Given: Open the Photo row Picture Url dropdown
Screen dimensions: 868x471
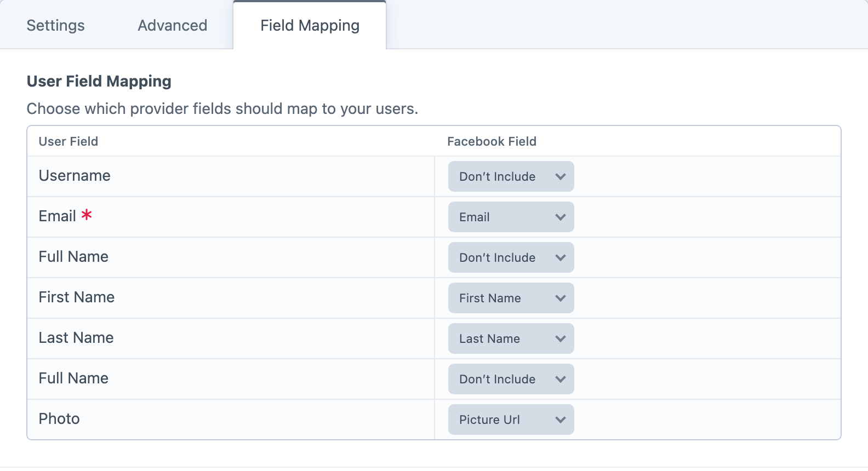Looking at the screenshot, I should click(x=511, y=420).
